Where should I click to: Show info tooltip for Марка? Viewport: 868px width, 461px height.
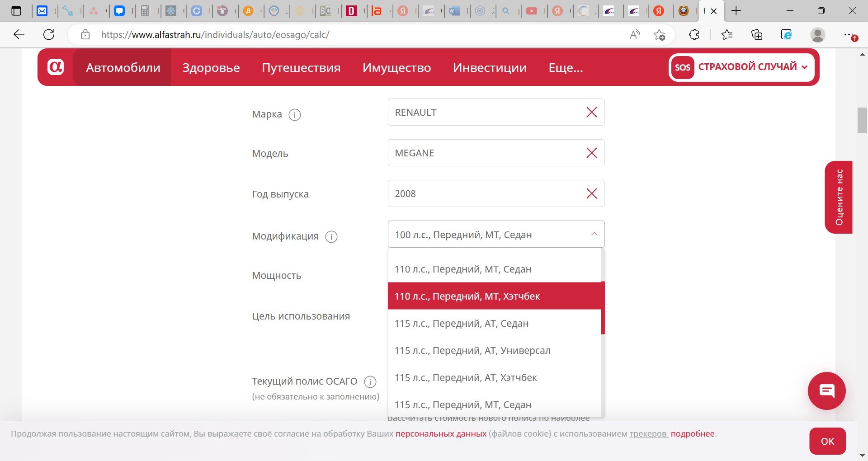[x=295, y=115]
